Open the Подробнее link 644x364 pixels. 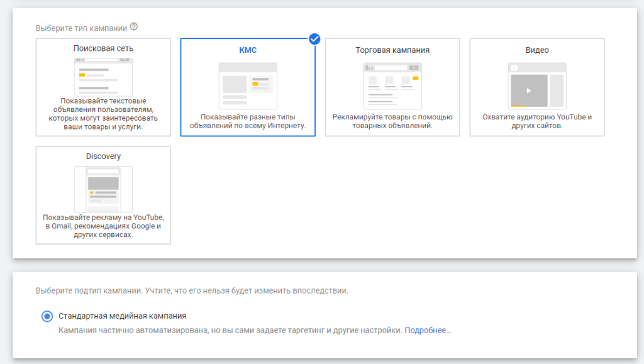tap(428, 330)
